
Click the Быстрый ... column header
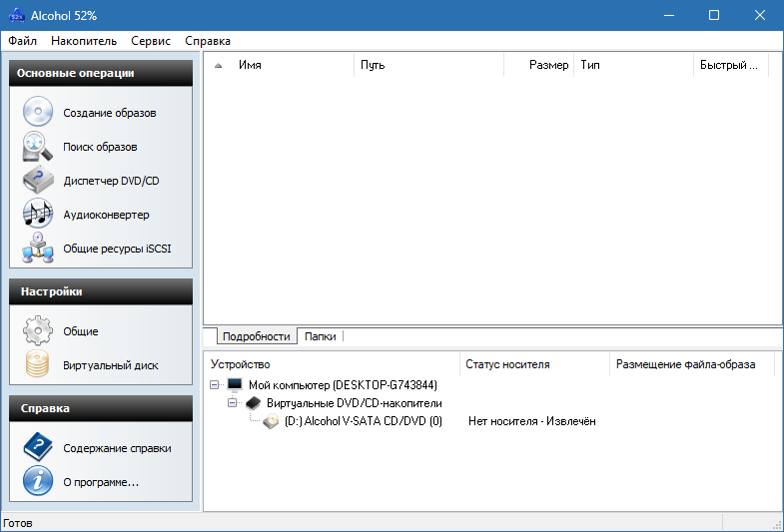731,65
